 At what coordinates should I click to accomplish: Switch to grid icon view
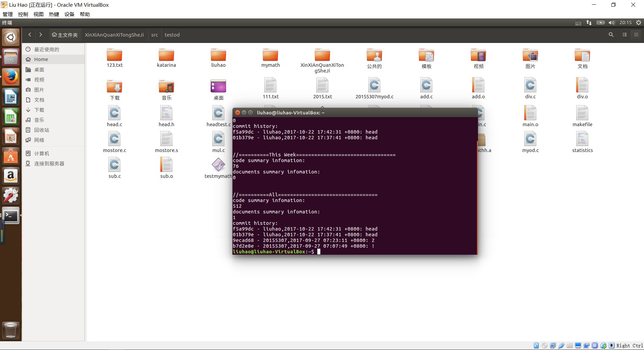point(636,35)
